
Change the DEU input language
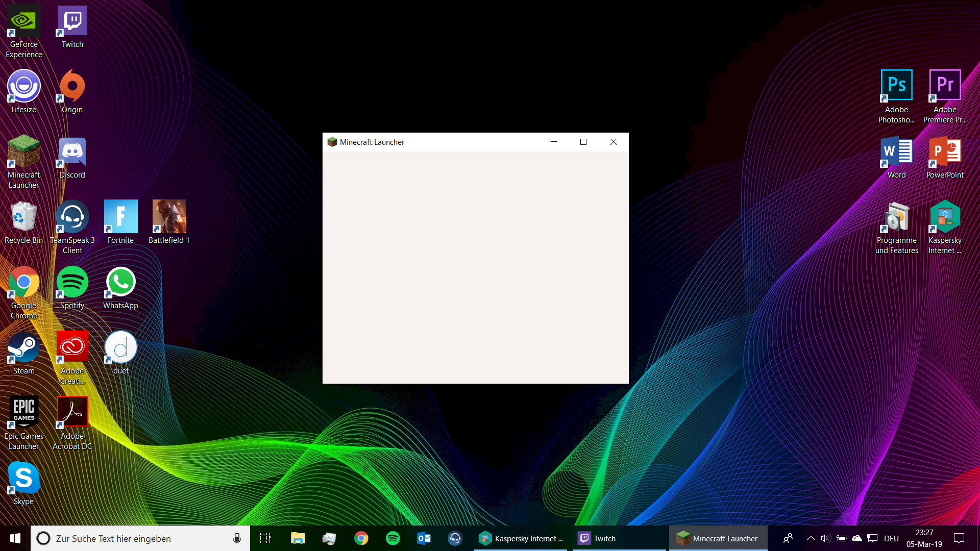click(x=891, y=538)
